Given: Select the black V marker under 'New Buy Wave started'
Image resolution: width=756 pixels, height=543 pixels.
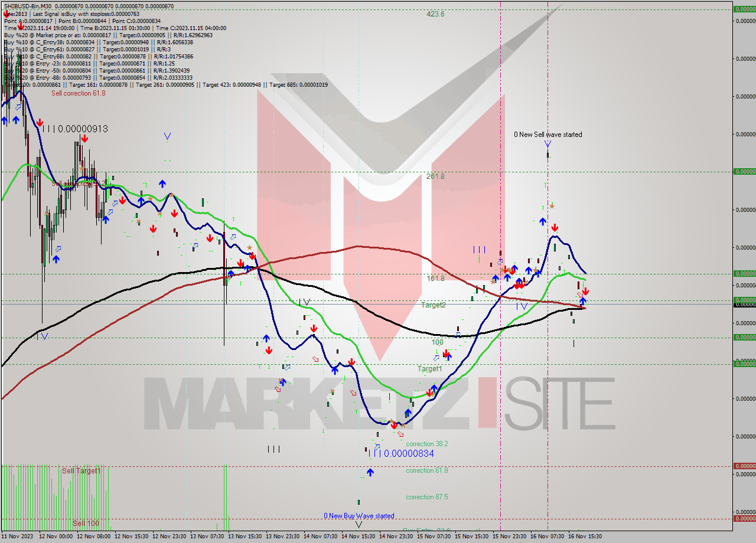Looking at the screenshot, I should [359, 524].
